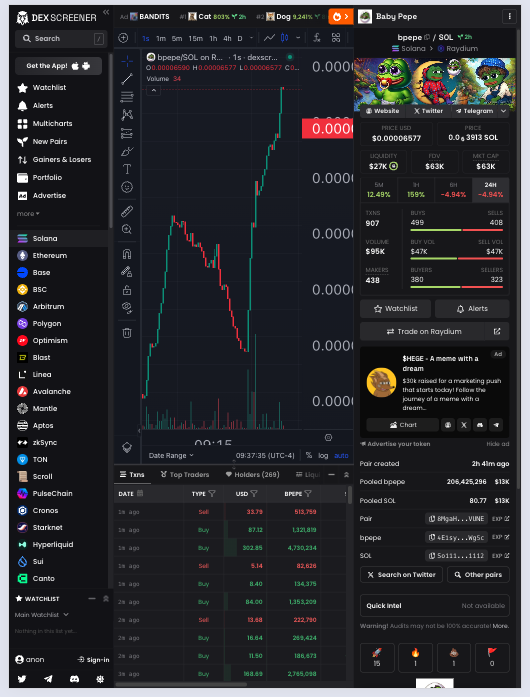The image size is (530, 697).
Task: Click the Sign-in link
Action: pos(93,660)
